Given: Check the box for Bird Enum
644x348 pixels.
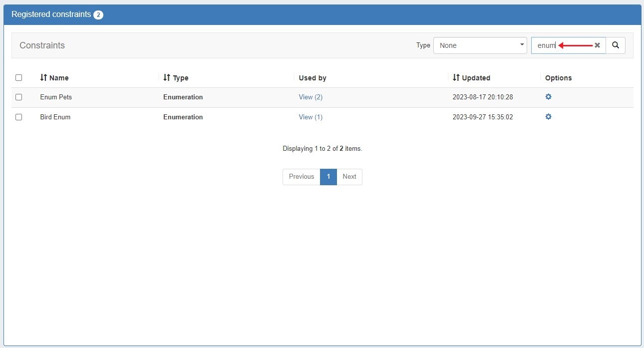Looking at the screenshot, I should click(x=19, y=117).
